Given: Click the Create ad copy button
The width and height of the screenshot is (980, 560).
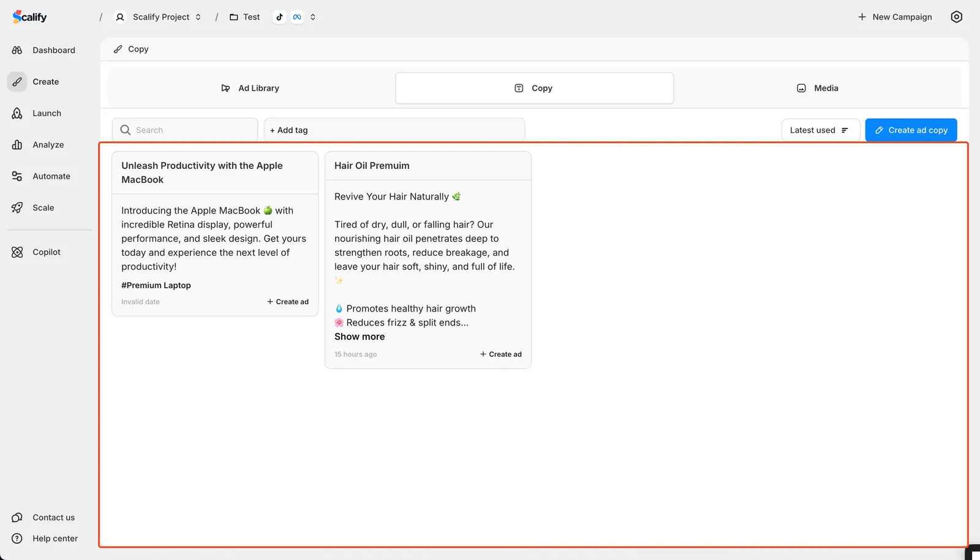Looking at the screenshot, I should [x=911, y=130].
